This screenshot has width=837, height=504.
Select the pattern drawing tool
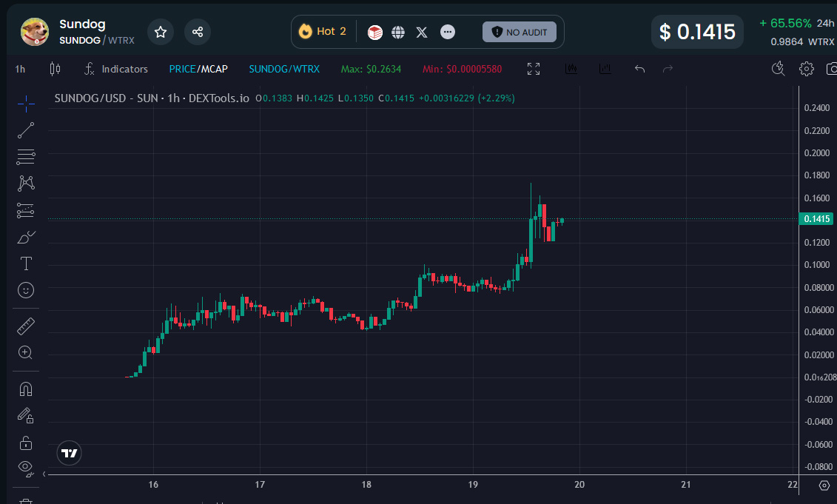click(26, 184)
